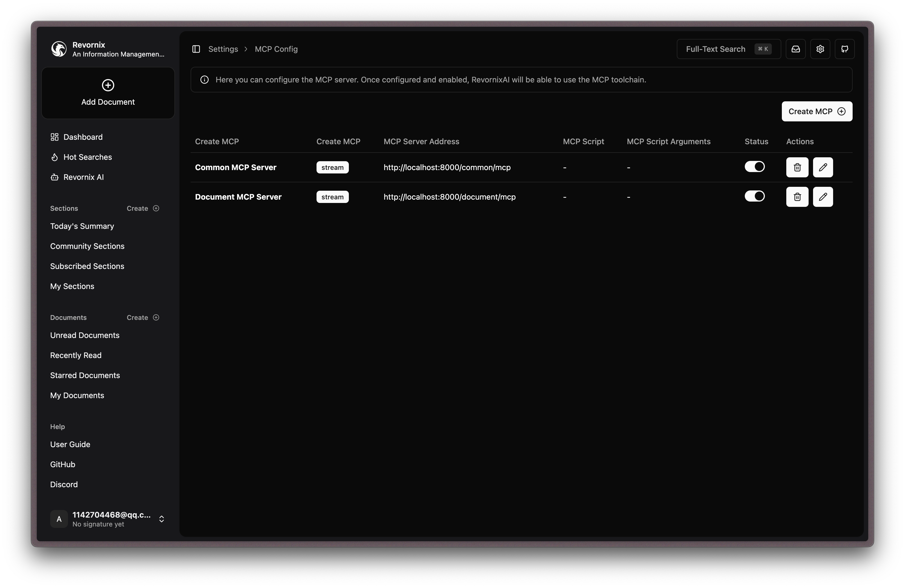905x588 pixels.
Task: Open the inbox notifications icon
Action: (795, 49)
